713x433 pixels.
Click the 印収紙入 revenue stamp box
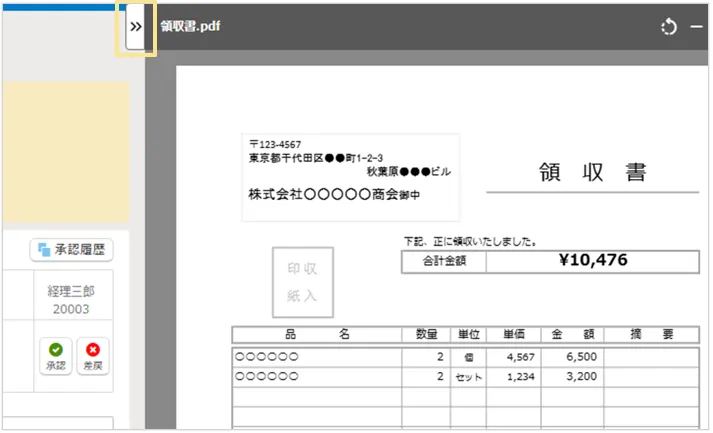pos(302,282)
